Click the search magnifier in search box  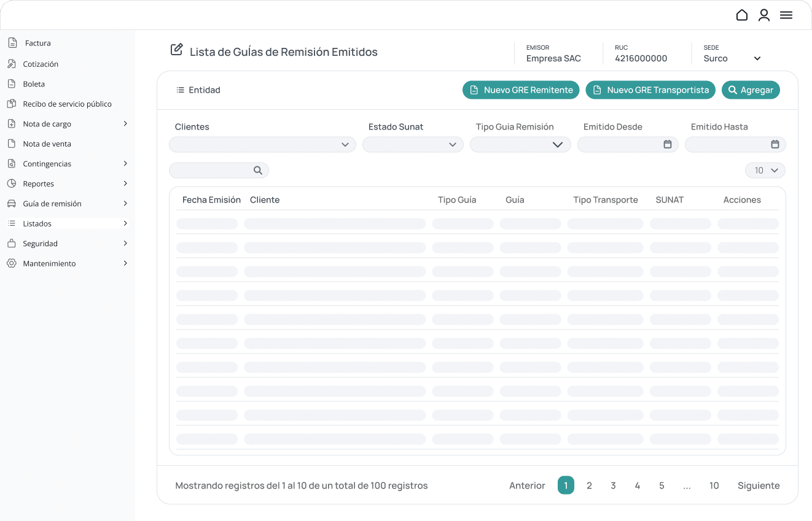[x=258, y=171]
